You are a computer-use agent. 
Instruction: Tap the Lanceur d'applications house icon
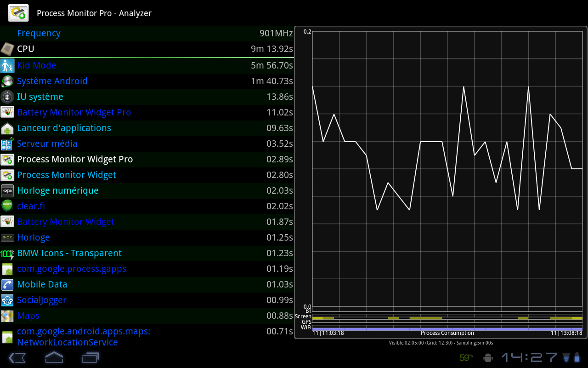click(7, 128)
